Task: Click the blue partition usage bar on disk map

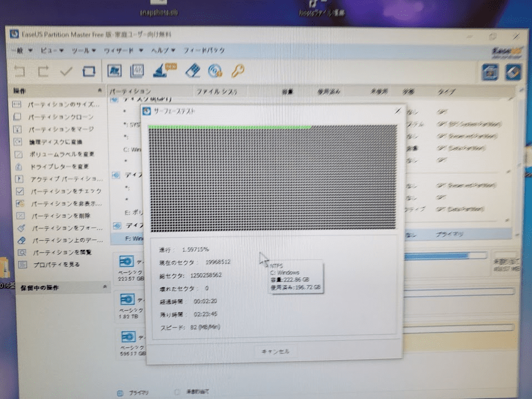Action: [437, 256]
